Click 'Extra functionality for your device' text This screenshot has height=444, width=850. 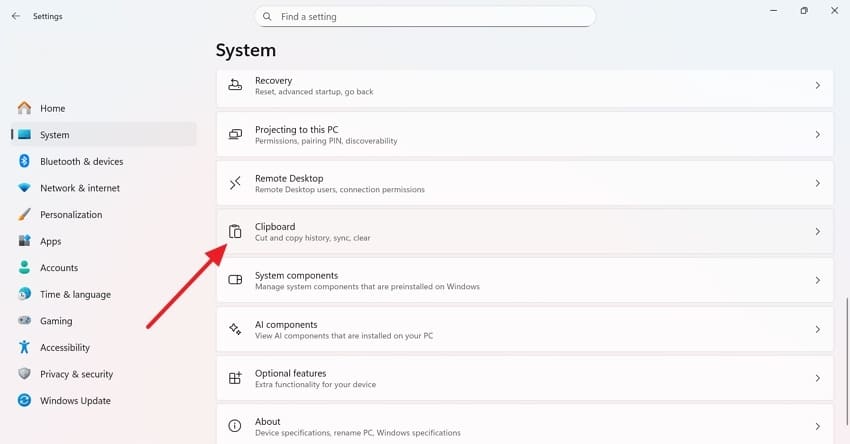coord(315,384)
